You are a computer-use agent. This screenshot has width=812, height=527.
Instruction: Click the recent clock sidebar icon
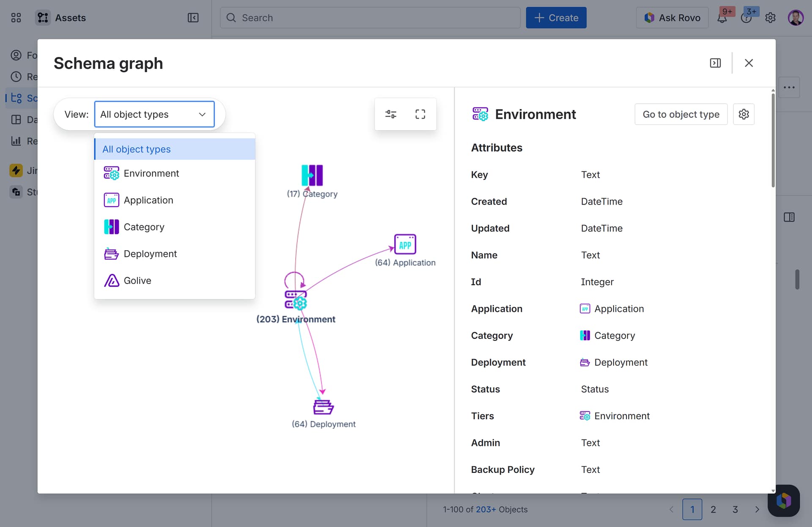[x=16, y=76]
